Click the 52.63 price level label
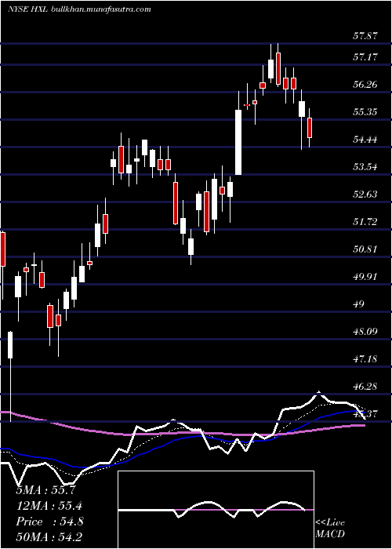This screenshot has height=549, width=392. point(365,194)
